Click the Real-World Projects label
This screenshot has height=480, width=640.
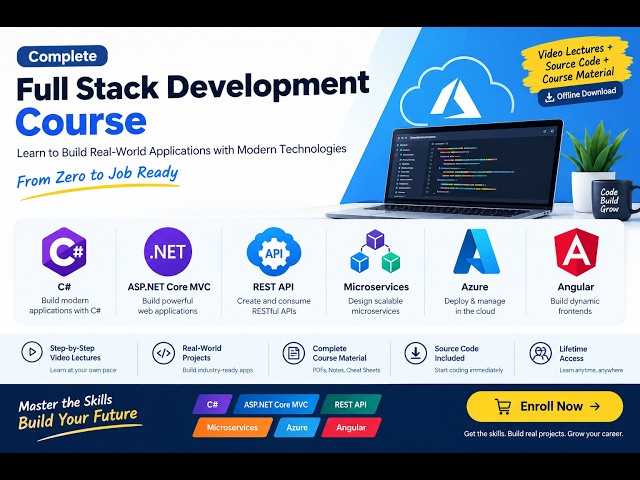pyautogui.click(x=202, y=353)
